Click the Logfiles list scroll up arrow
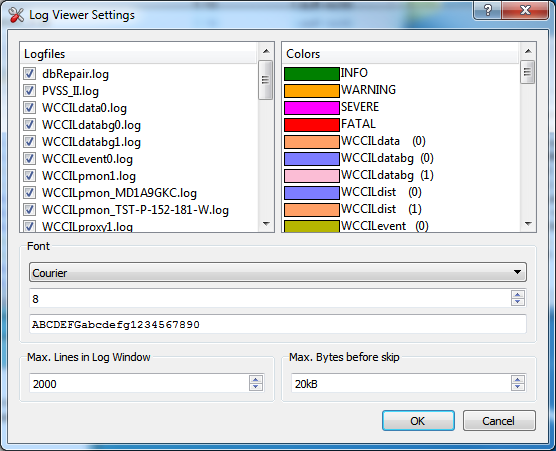 pyautogui.click(x=266, y=51)
